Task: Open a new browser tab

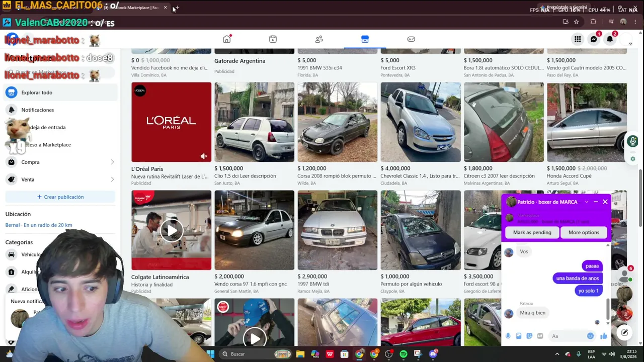Action: point(176,8)
